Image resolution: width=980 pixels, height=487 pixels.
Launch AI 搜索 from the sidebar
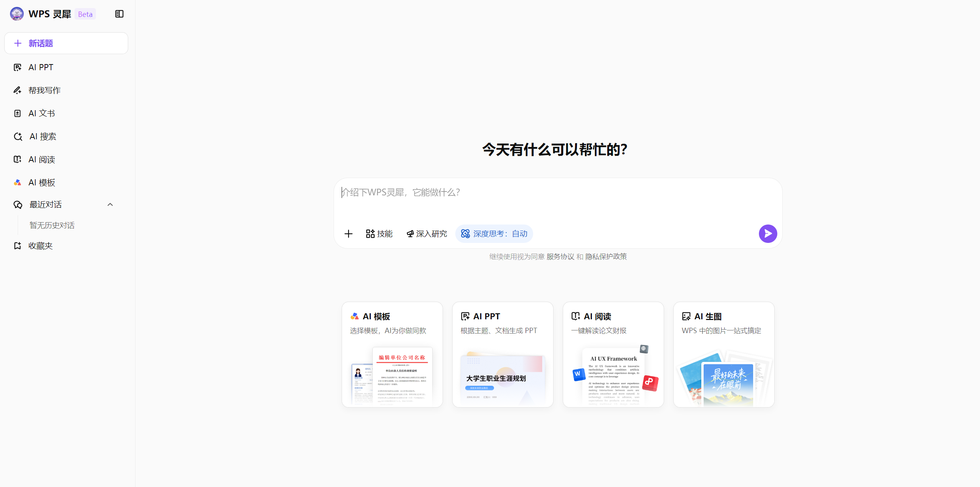coord(42,136)
